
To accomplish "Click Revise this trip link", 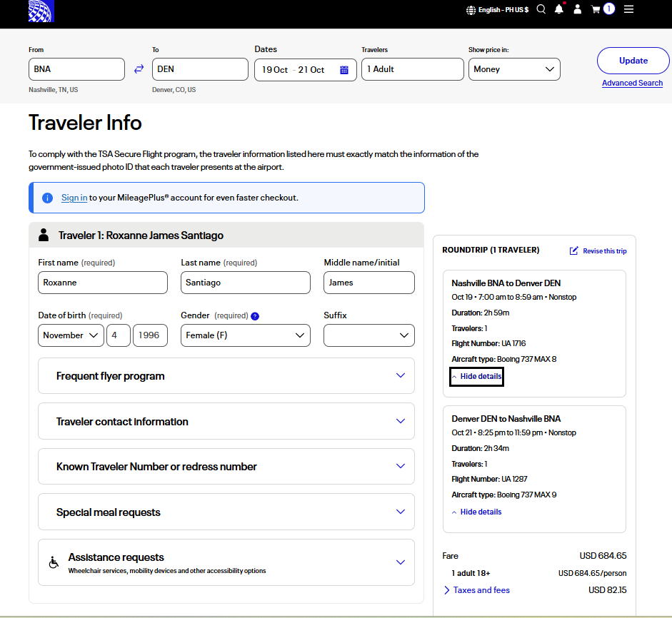I will pyautogui.click(x=605, y=251).
